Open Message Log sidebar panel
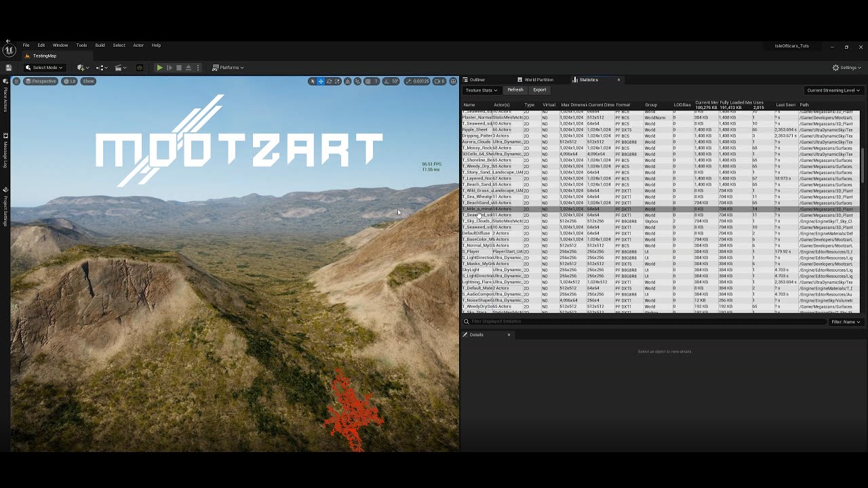The width and height of the screenshot is (868, 488). click(5, 151)
